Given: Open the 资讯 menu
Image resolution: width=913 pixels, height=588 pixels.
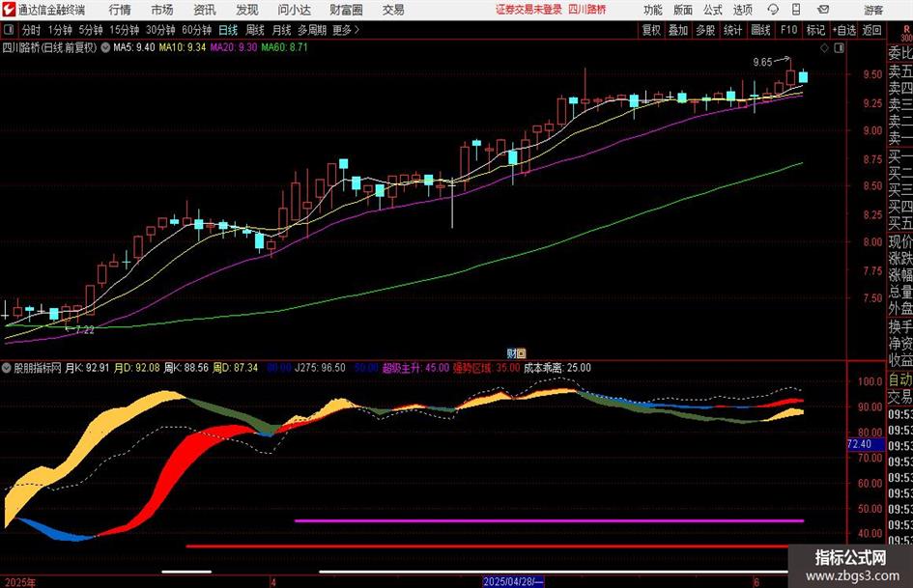Looking at the screenshot, I should pyautogui.click(x=205, y=10).
